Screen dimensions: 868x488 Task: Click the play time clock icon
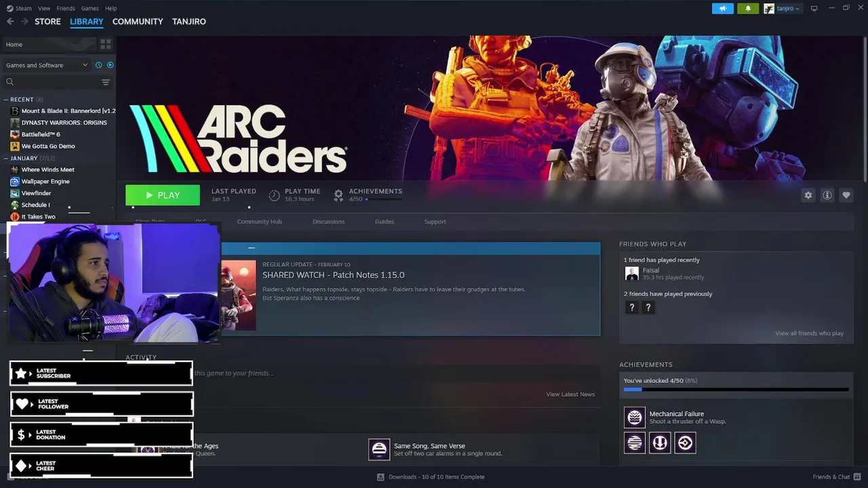click(x=274, y=195)
